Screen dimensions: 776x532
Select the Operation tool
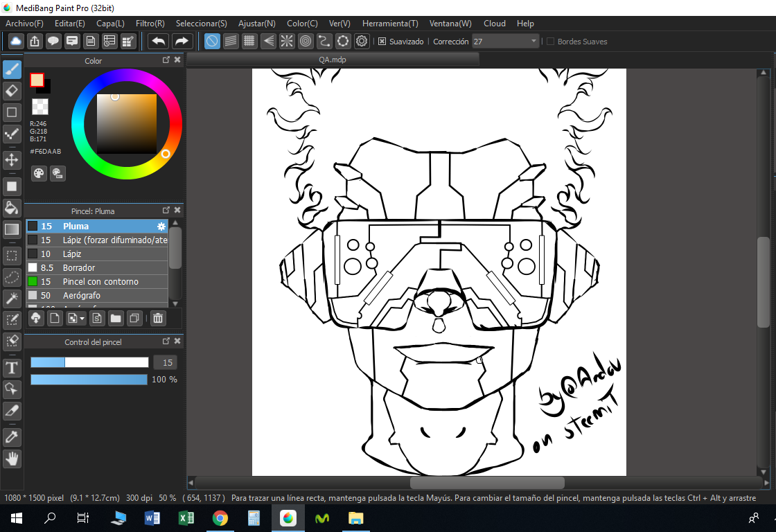click(x=12, y=389)
